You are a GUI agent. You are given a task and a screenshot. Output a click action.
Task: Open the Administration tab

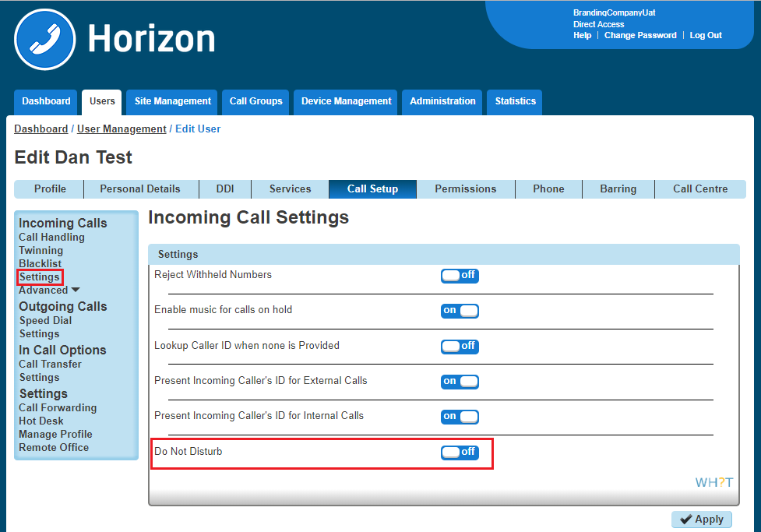coord(442,102)
